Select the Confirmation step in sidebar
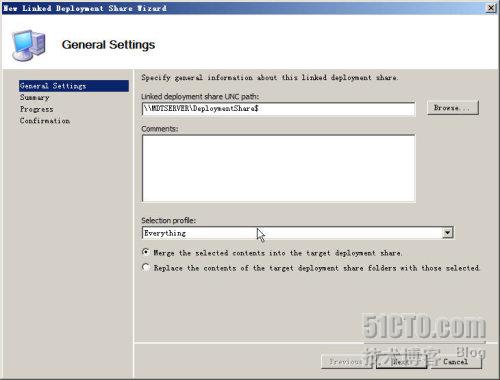 (45, 121)
